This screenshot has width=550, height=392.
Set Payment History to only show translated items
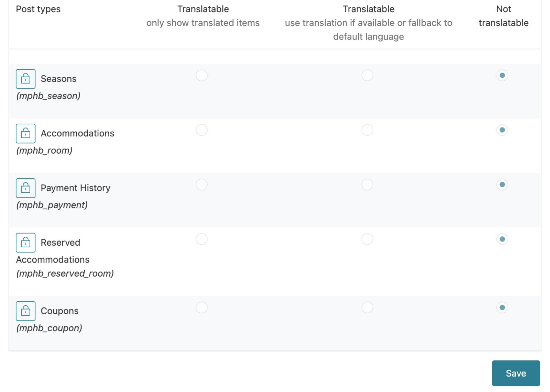coord(201,184)
